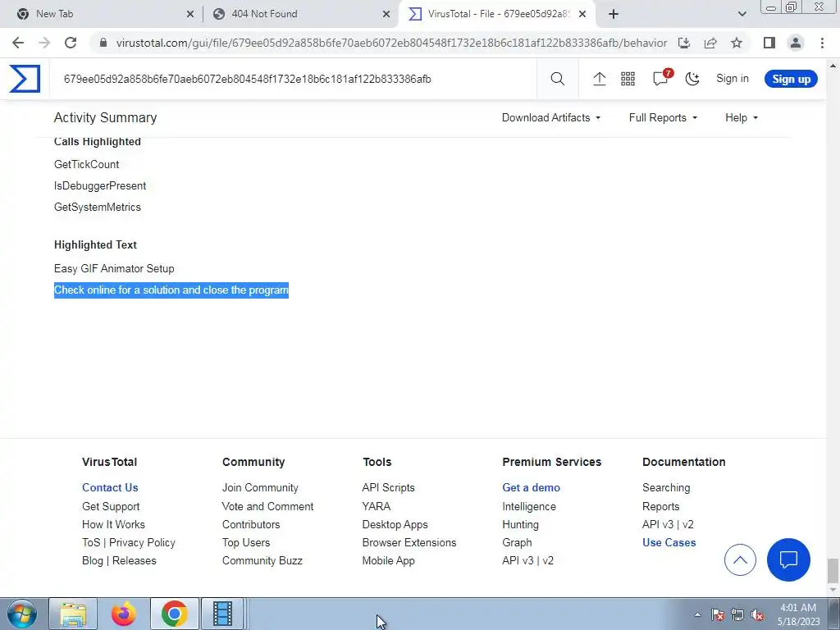
Task: Click the search magnifier icon
Action: [557, 80]
